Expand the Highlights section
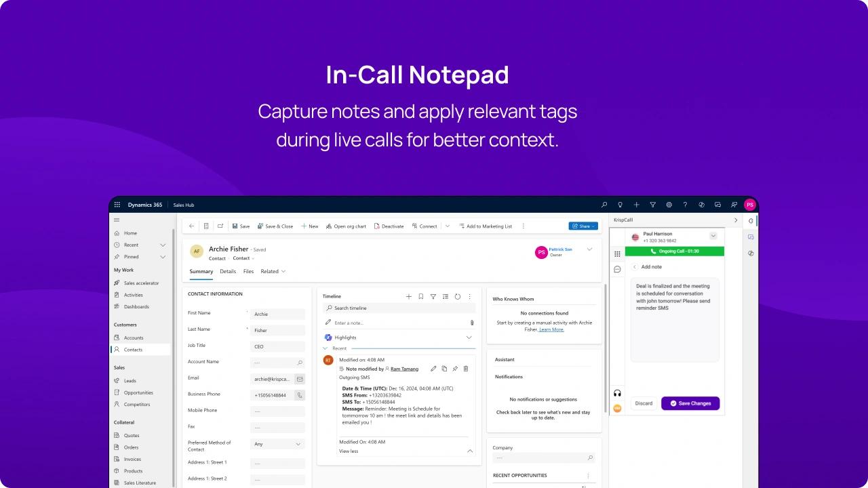868x488 pixels. (469, 338)
